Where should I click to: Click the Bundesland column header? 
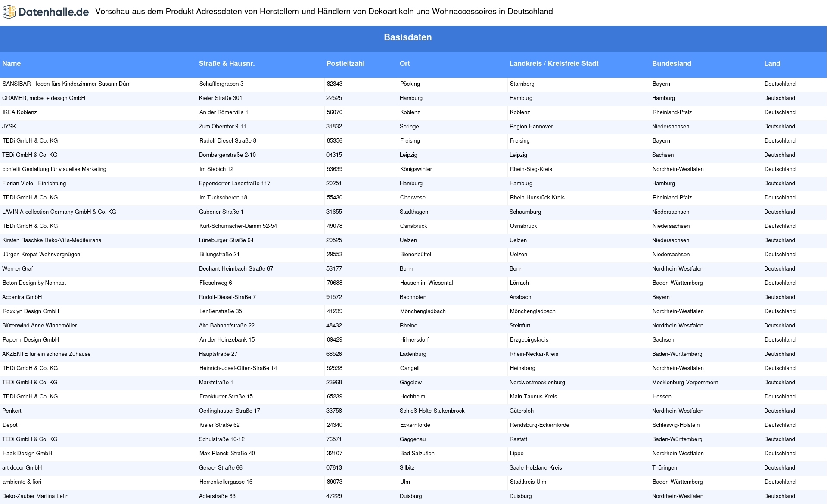pos(672,63)
